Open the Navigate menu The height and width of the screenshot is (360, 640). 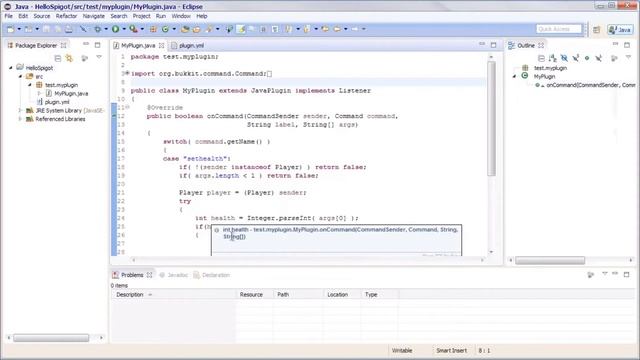[93, 16]
